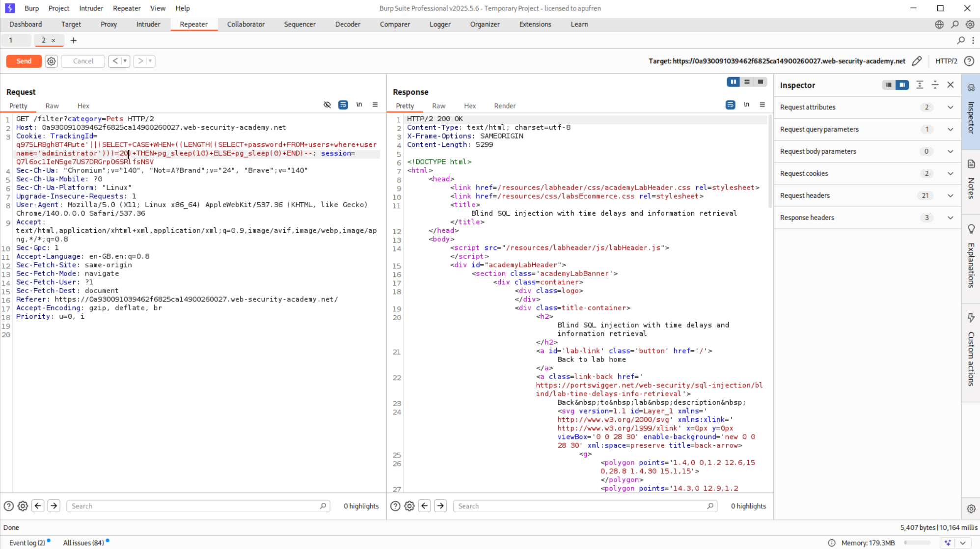The width and height of the screenshot is (980, 549).
Task: Click the Response search input field
Action: coord(582,506)
